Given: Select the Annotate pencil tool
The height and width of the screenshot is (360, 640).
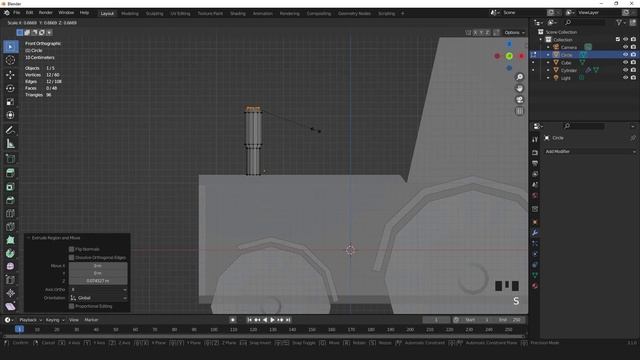Looking at the screenshot, I should 10,130.
